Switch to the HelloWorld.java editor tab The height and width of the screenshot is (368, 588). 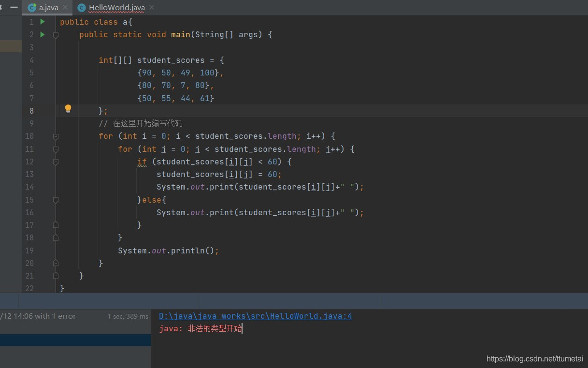(x=116, y=7)
